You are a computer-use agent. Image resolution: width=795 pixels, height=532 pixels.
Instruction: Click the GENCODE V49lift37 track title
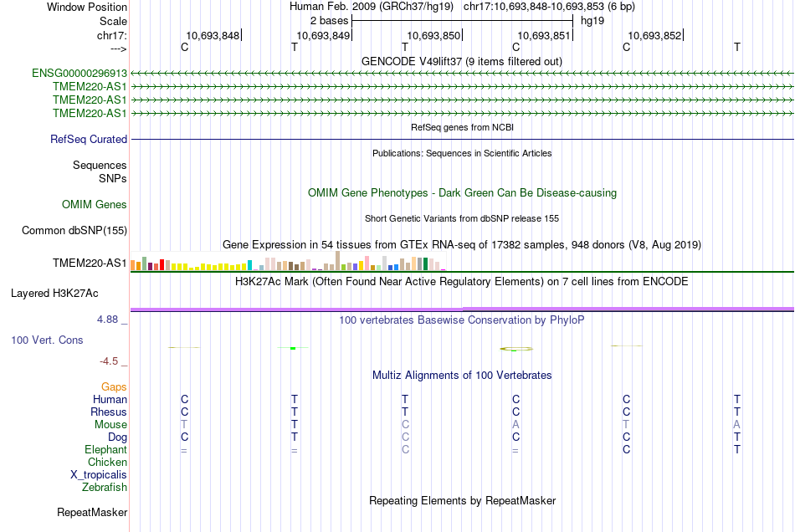click(x=462, y=61)
